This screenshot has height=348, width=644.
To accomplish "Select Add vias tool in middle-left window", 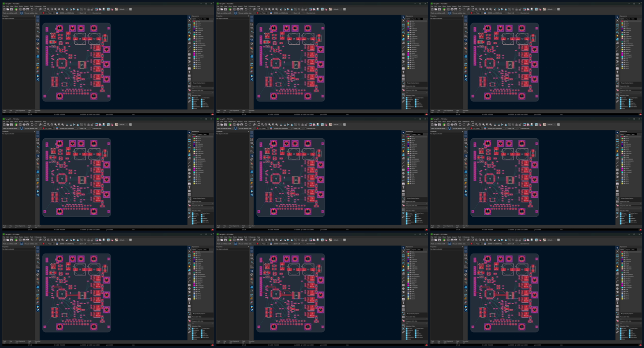I will [x=189, y=151].
